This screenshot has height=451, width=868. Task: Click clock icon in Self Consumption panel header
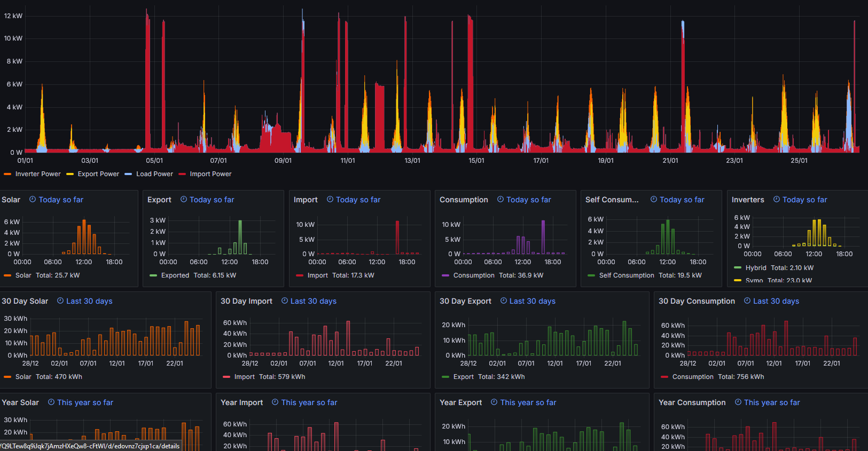(654, 199)
